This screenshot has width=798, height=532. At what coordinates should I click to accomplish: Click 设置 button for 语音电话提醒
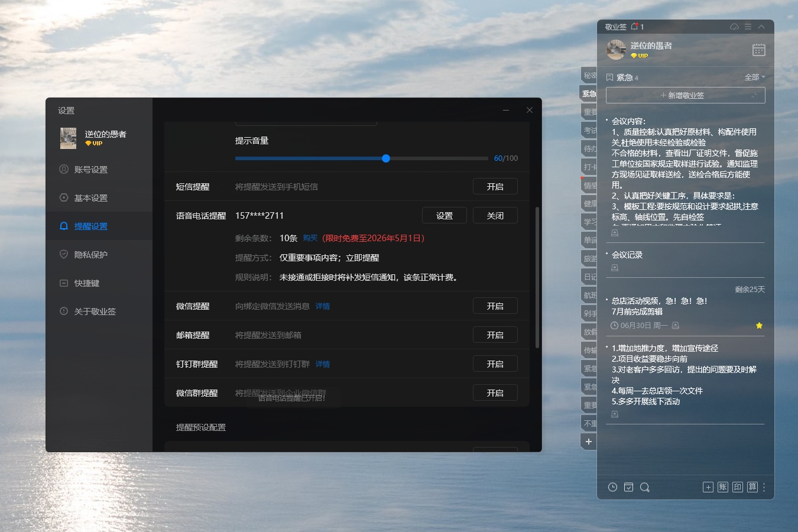(x=445, y=216)
